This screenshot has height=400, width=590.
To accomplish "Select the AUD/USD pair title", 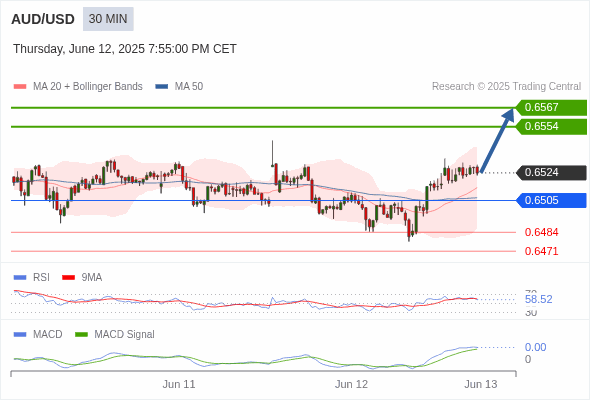I will [43, 19].
